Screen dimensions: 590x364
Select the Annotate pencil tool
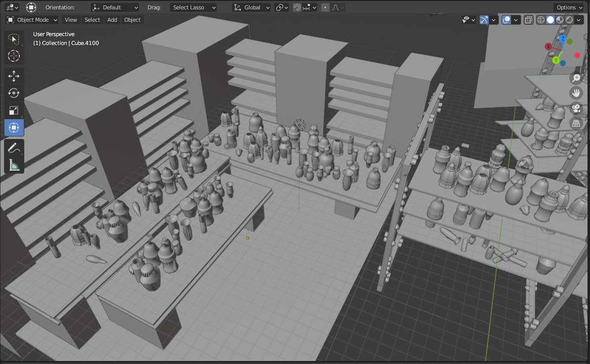point(14,148)
